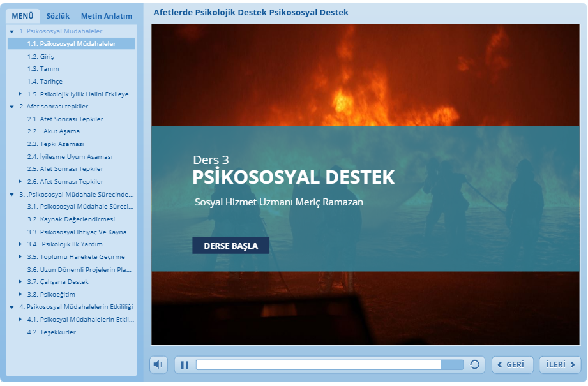This screenshot has height=386, width=588.
Task: Collapse section 3 Psikososyal Müdahale Sürecinde arrow
Action: (11, 195)
